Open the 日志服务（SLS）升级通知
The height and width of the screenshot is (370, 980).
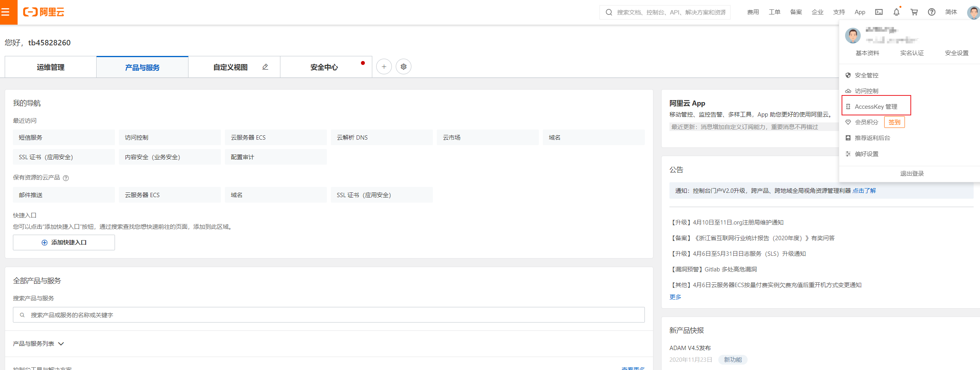coord(738,254)
